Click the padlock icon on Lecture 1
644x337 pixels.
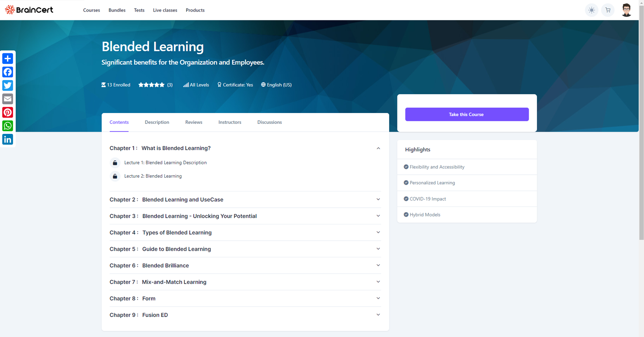point(115,163)
